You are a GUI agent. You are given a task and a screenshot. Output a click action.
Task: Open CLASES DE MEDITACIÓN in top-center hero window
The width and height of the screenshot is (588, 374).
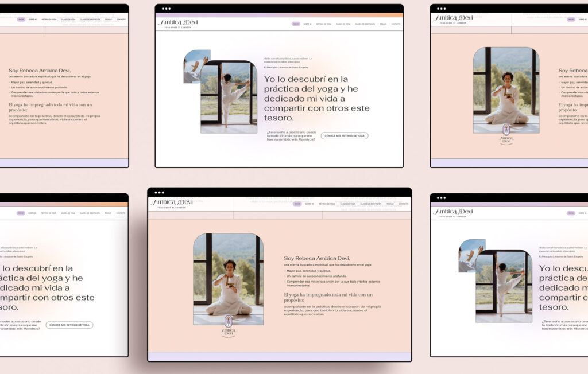pos(365,24)
